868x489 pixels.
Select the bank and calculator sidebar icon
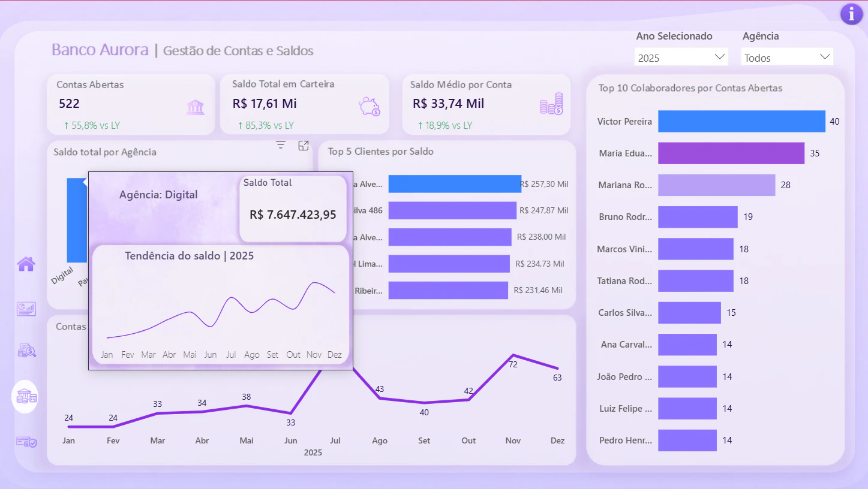pos(25,396)
